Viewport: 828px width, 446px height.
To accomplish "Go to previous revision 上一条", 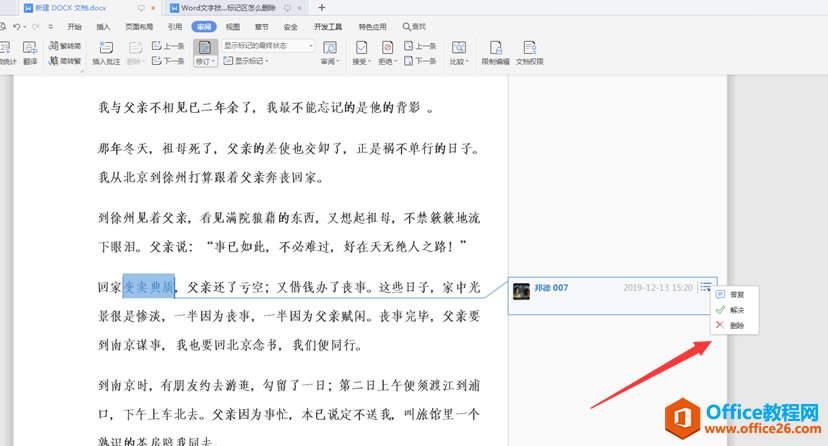I will (420, 46).
